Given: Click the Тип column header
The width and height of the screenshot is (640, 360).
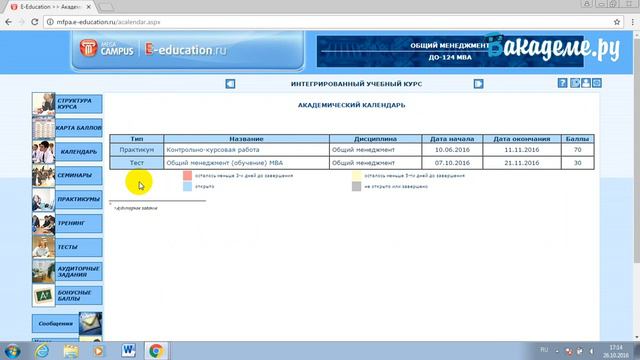Looking at the screenshot, I should [137, 139].
